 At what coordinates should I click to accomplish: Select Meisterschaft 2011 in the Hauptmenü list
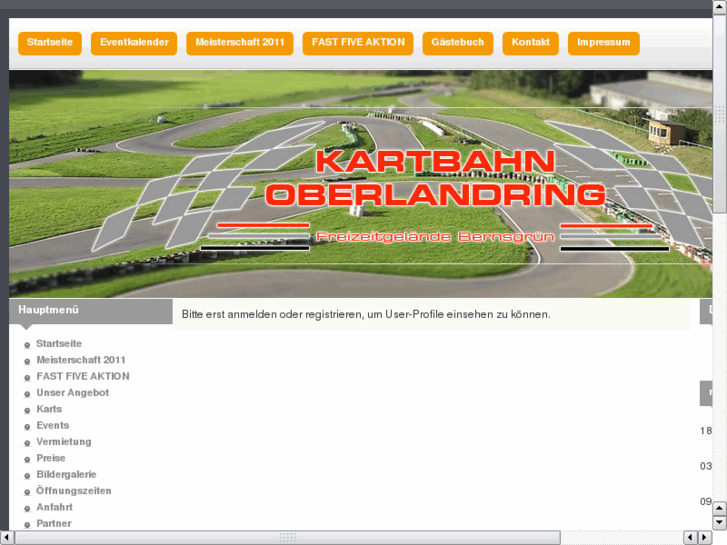tap(81, 360)
